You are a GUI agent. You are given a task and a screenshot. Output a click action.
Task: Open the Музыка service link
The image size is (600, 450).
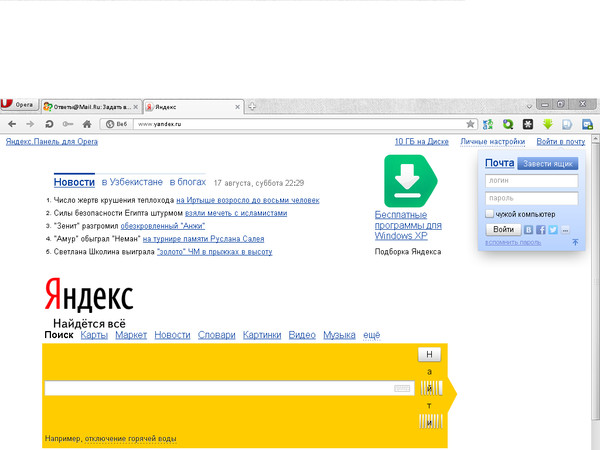coord(339,335)
